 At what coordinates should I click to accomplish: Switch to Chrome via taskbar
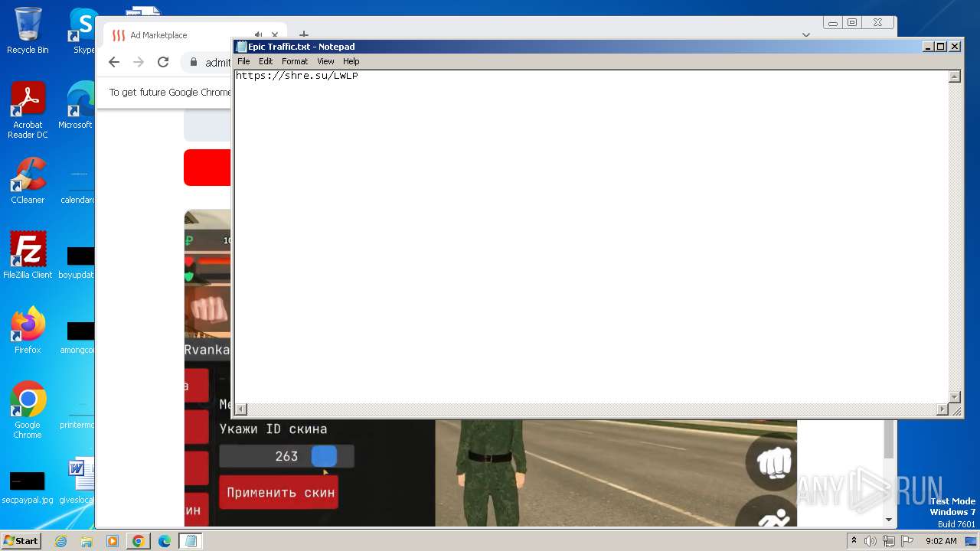(x=138, y=541)
